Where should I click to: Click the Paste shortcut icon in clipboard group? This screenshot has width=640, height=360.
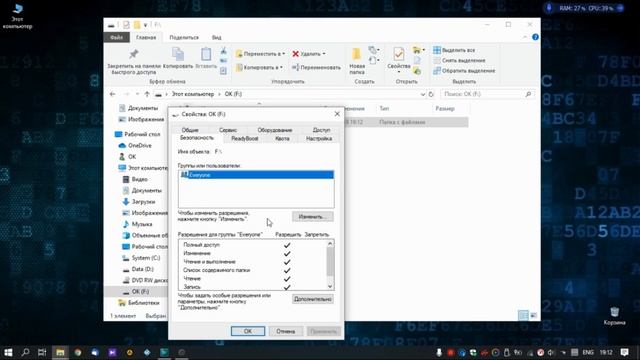coord(223,71)
